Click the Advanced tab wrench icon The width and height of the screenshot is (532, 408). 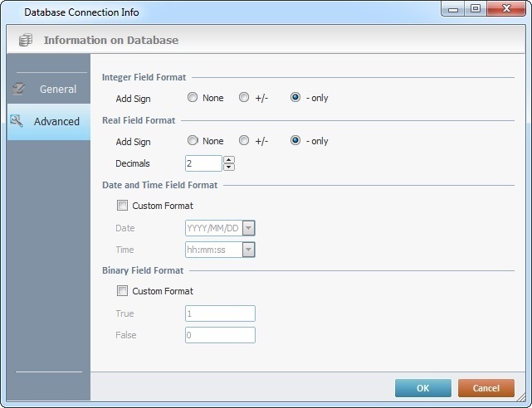point(17,120)
